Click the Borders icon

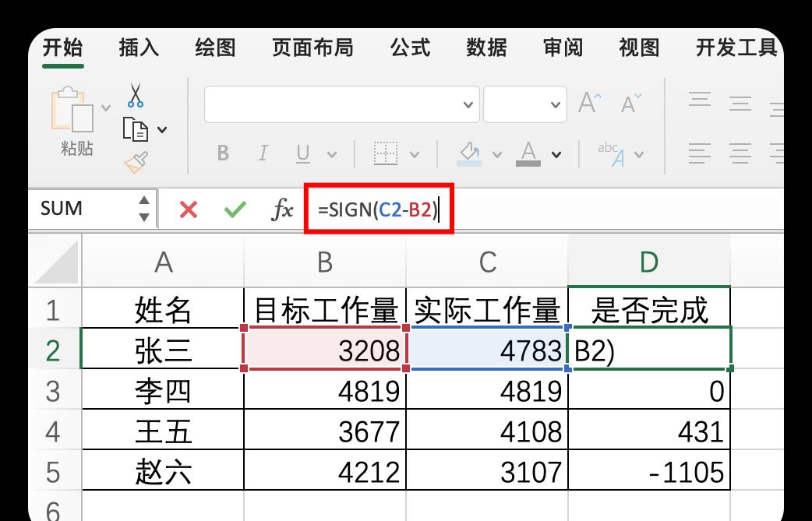pyautogui.click(x=386, y=153)
